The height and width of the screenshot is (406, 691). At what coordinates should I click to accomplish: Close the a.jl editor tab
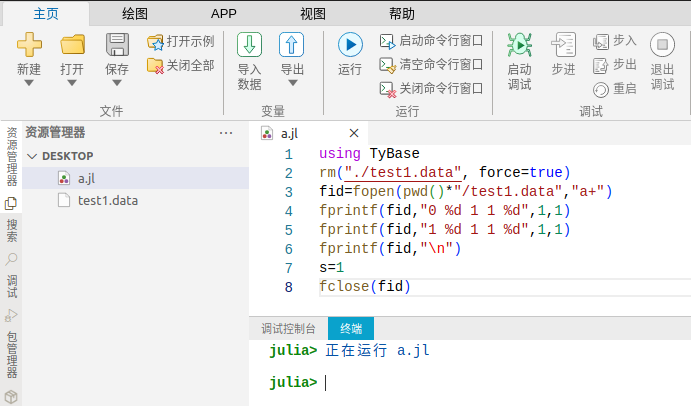click(353, 133)
